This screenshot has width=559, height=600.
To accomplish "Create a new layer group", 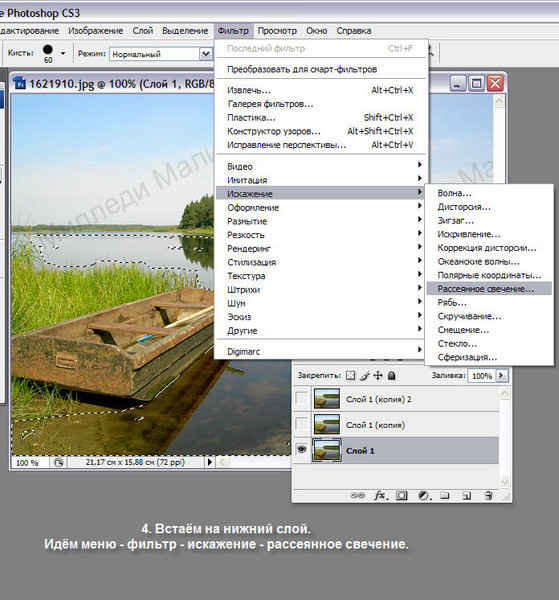I will [x=445, y=496].
